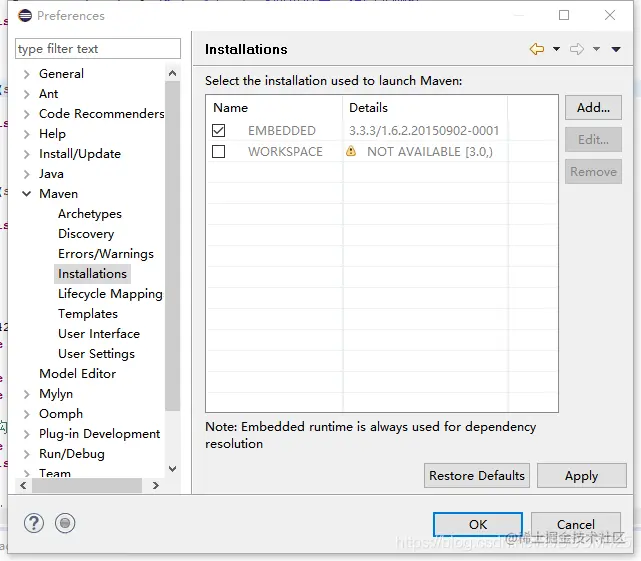Screen dimensions: 641x561
Task: Click horizontal scrollbar right arrow
Action: (x=155, y=486)
